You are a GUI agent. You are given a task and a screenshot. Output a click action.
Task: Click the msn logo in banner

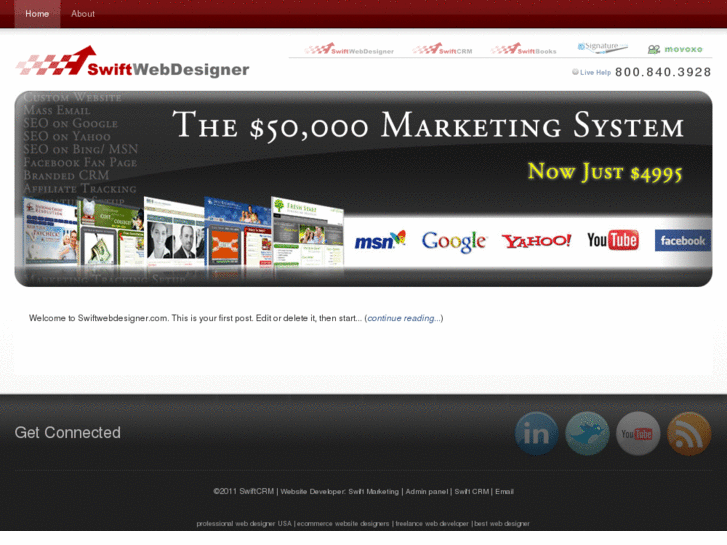pyautogui.click(x=380, y=240)
